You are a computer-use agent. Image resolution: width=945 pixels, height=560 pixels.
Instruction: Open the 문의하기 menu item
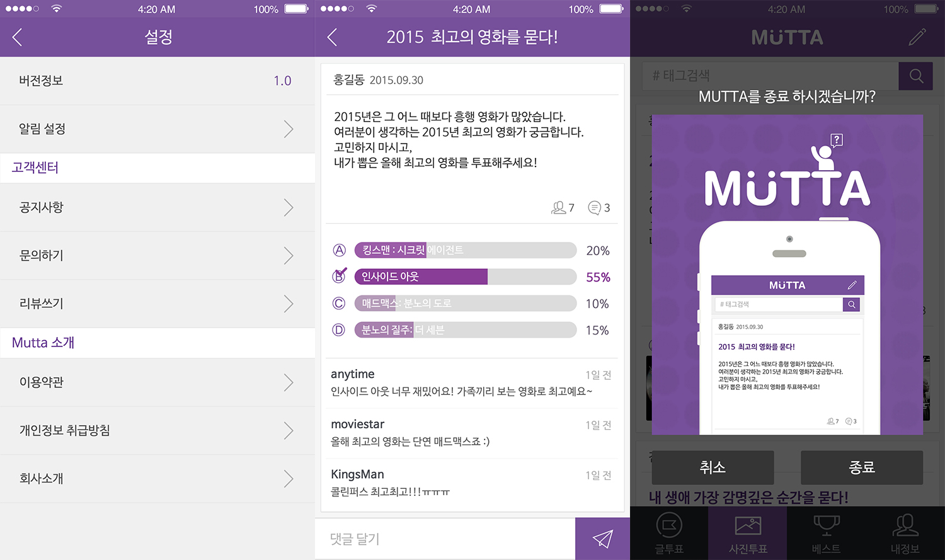[x=157, y=255]
